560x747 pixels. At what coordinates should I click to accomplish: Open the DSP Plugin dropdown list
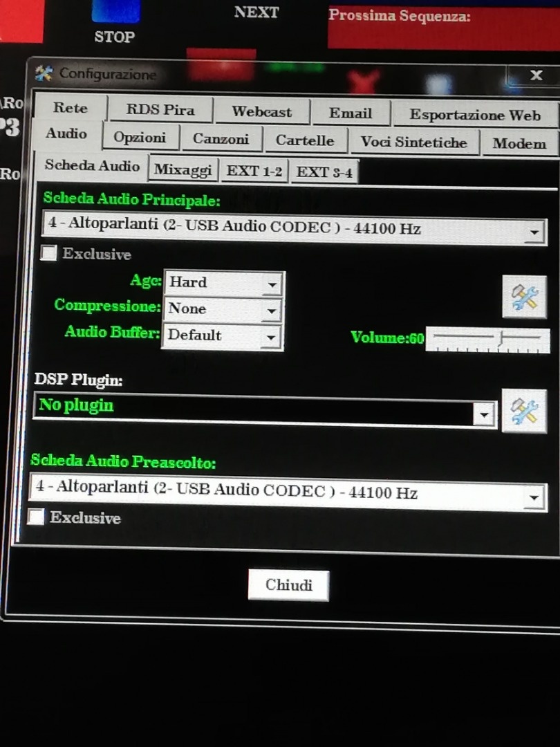484,414
